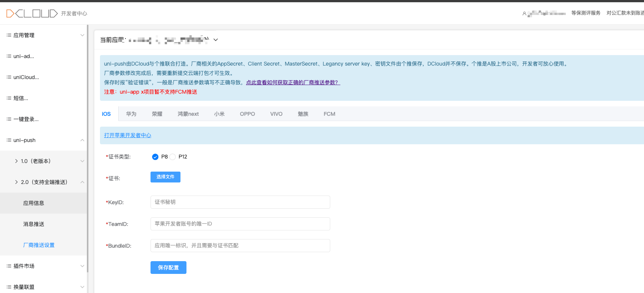The width and height of the screenshot is (644, 293).
Task: Click the 换量联盟 list icon
Action: pyautogui.click(x=9, y=287)
